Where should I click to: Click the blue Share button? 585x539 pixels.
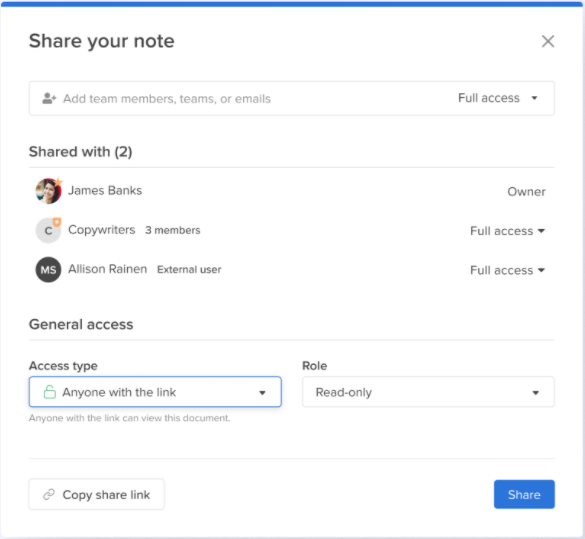coord(524,494)
